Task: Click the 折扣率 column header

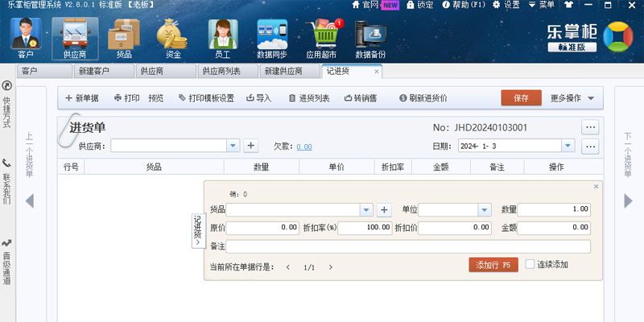Action: [x=393, y=167]
